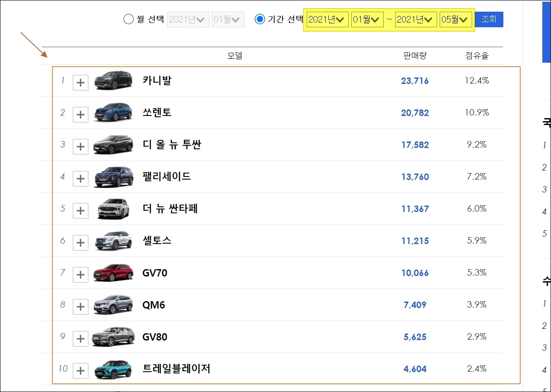Click the 점유율 column header
This screenshot has width=551, height=392.
click(477, 55)
